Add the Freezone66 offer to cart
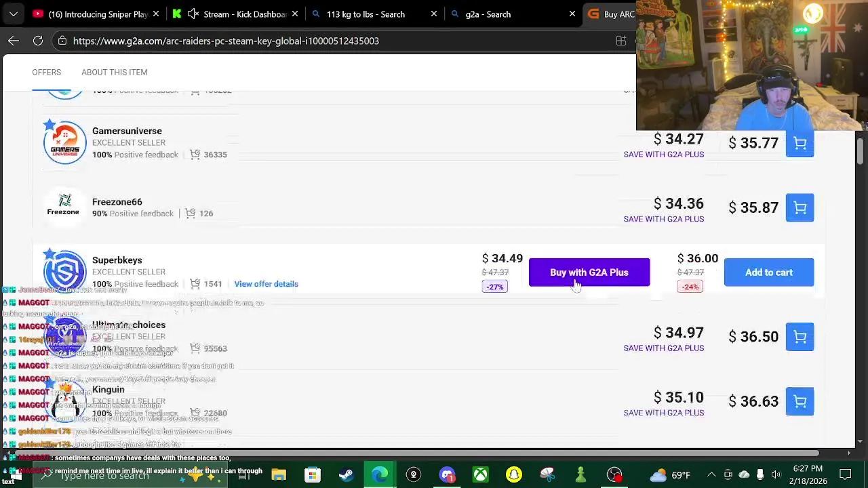868x488 pixels. coord(800,208)
